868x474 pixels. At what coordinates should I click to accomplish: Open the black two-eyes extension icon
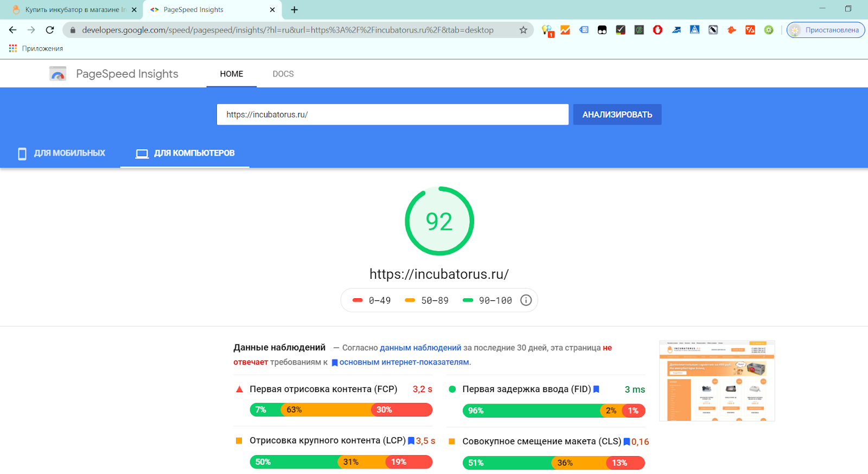coord(602,30)
